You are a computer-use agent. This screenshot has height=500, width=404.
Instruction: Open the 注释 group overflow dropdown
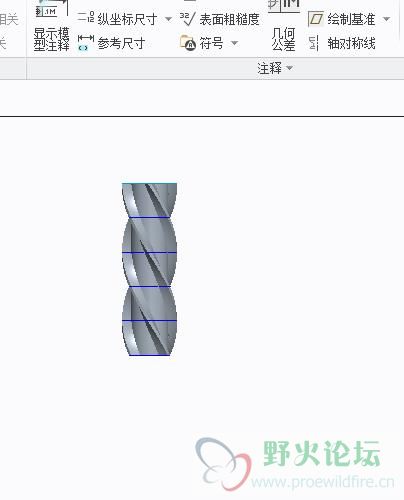click(290, 68)
